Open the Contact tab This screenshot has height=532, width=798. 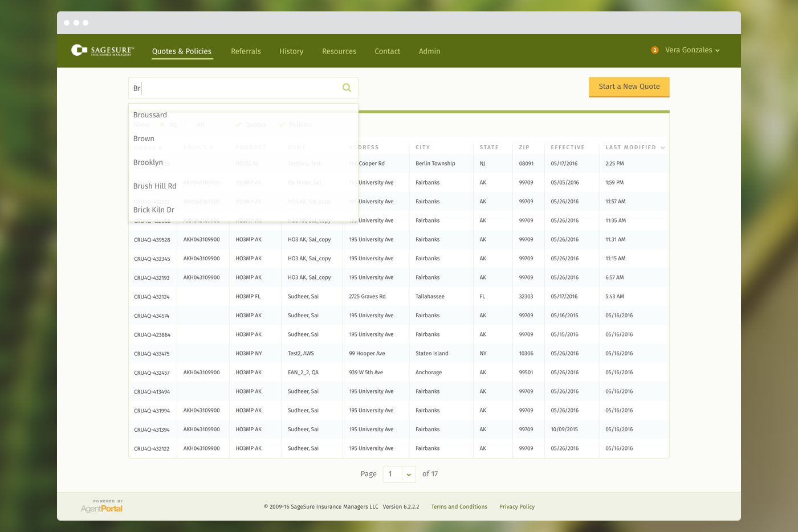pyautogui.click(x=388, y=51)
